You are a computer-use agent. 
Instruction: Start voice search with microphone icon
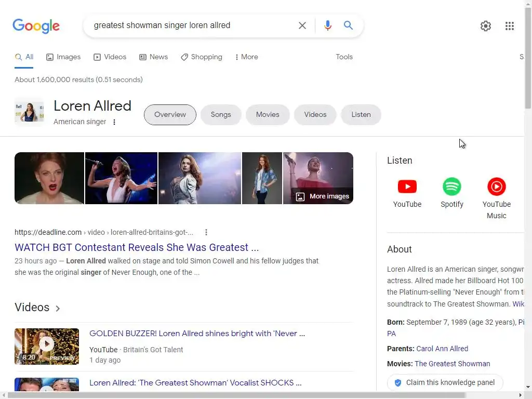(x=327, y=25)
